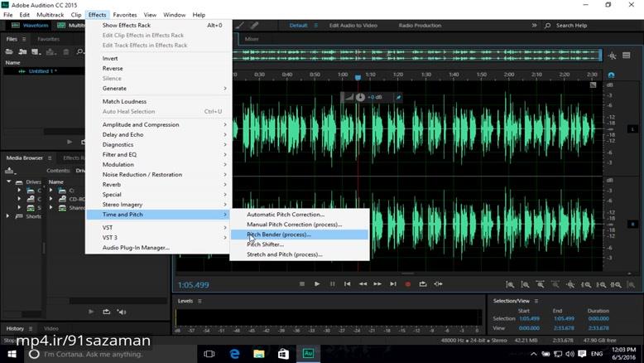This screenshot has height=363, width=644.
Task: Choose Automatic Pitch Correction
Action: pos(300,214)
